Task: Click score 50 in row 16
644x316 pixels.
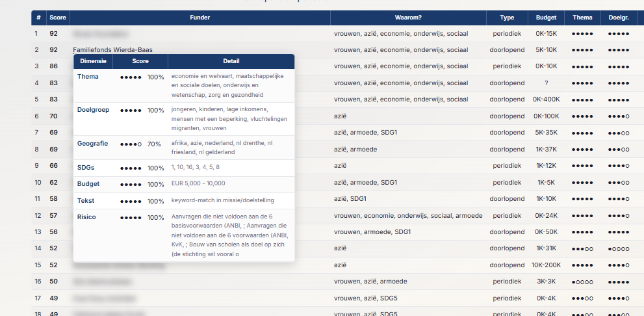Action: coord(53,282)
